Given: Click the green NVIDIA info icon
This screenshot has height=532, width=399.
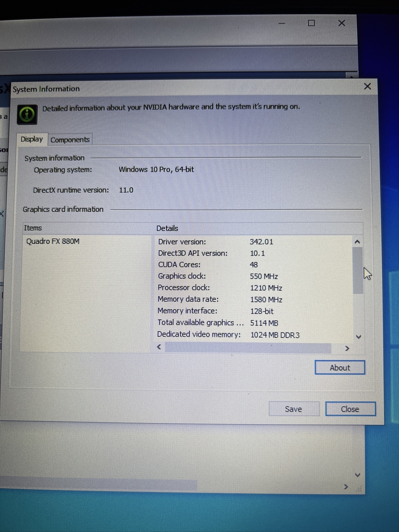Looking at the screenshot, I should 27,114.
